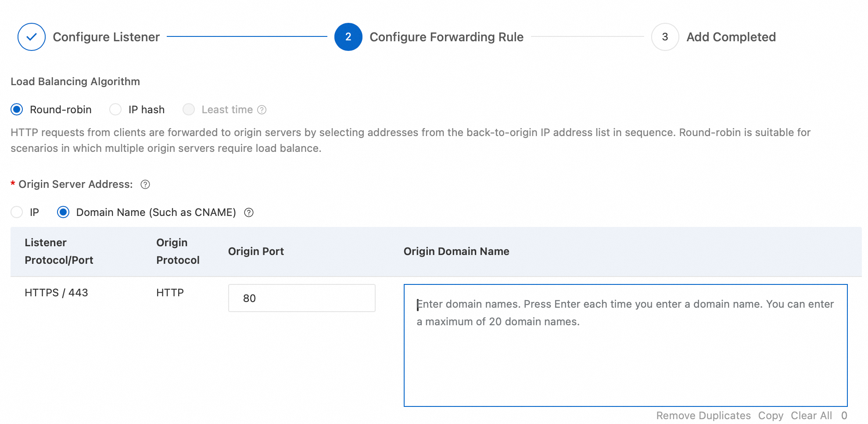
Task: Choose the Domain Name (Such as CNAME) option
Action: tap(63, 212)
